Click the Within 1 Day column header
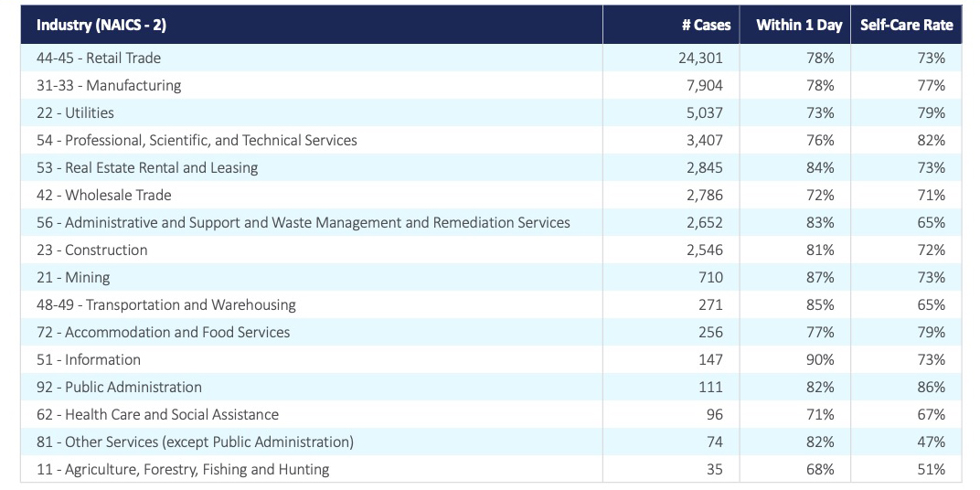This screenshot has width=980, height=490. click(798, 25)
